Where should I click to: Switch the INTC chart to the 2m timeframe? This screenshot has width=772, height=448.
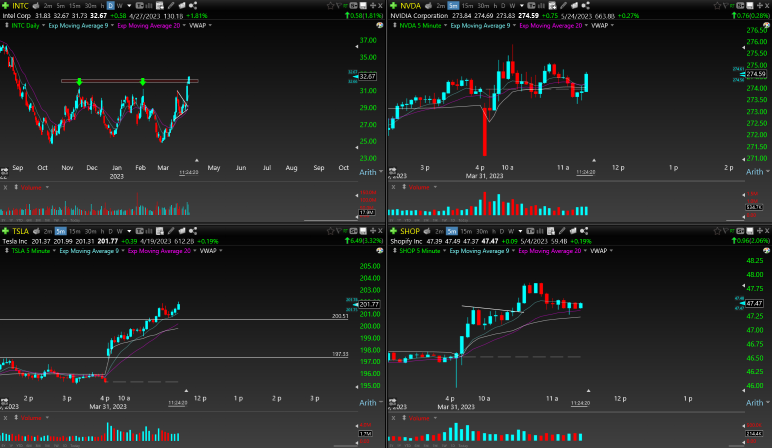[x=48, y=5]
